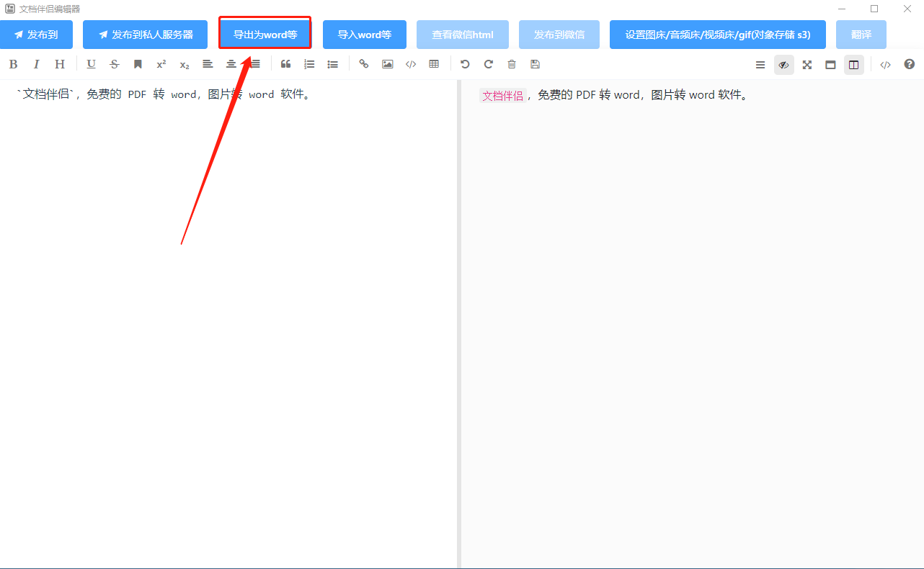This screenshot has height=569, width=924.
Task: Center align text in the toolbar
Action: tap(231, 64)
